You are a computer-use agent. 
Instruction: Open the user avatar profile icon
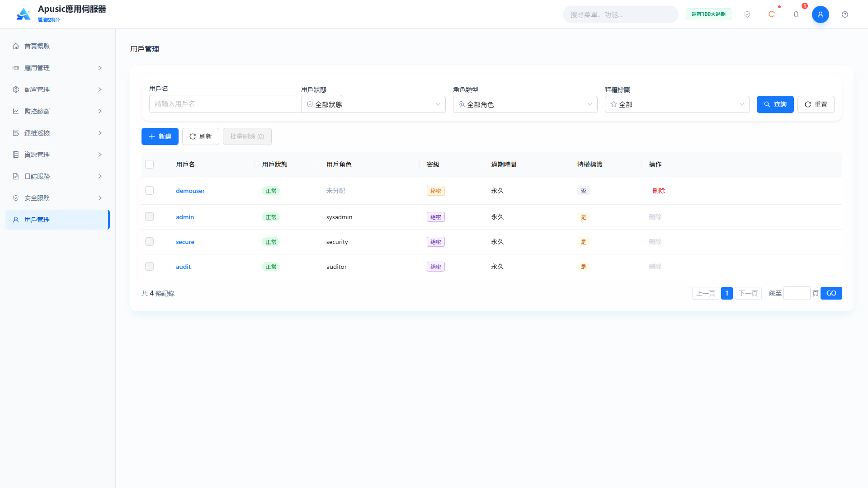pyautogui.click(x=821, y=14)
